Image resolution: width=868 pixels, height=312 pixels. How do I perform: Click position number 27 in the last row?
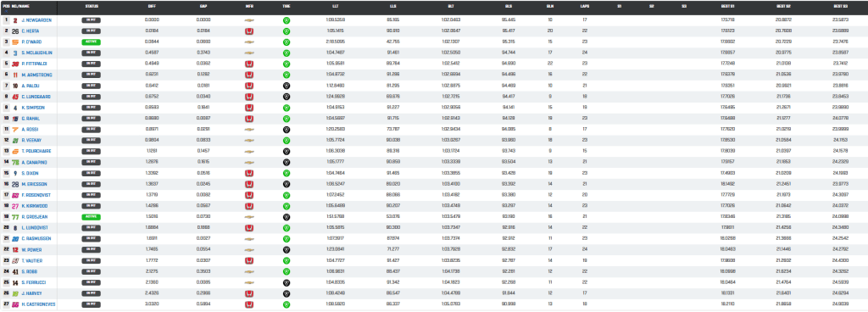click(x=6, y=304)
